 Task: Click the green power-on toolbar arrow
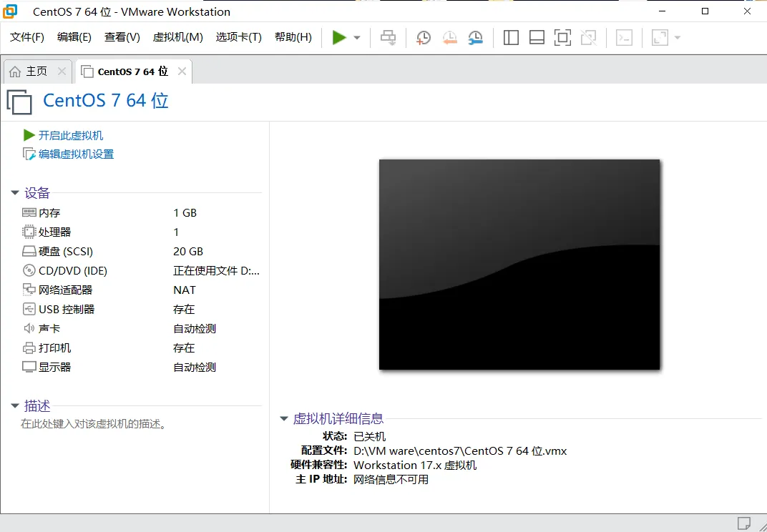(339, 38)
